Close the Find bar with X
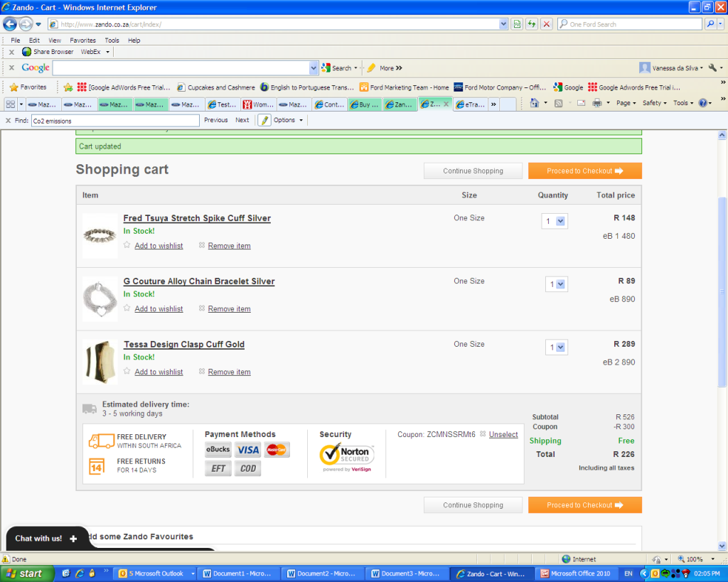The height and width of the screenshot is (582, 728). click(x=8, y=120)
